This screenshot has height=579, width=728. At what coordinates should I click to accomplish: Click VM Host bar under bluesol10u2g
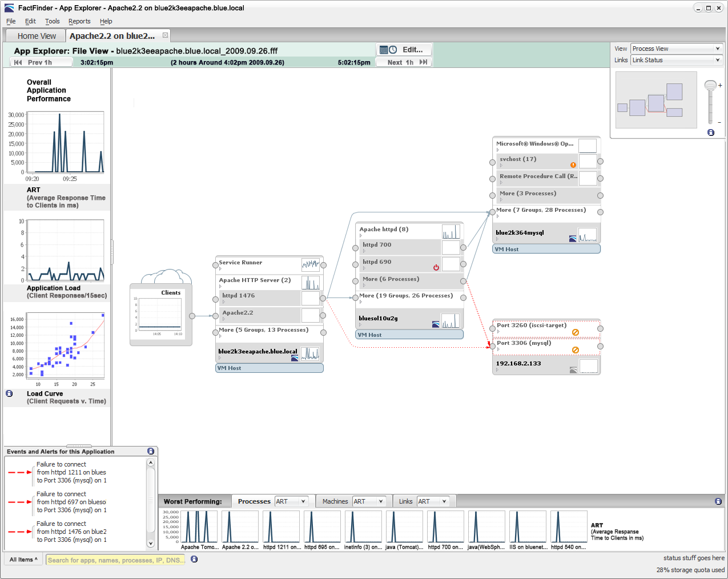pos(409,335)
